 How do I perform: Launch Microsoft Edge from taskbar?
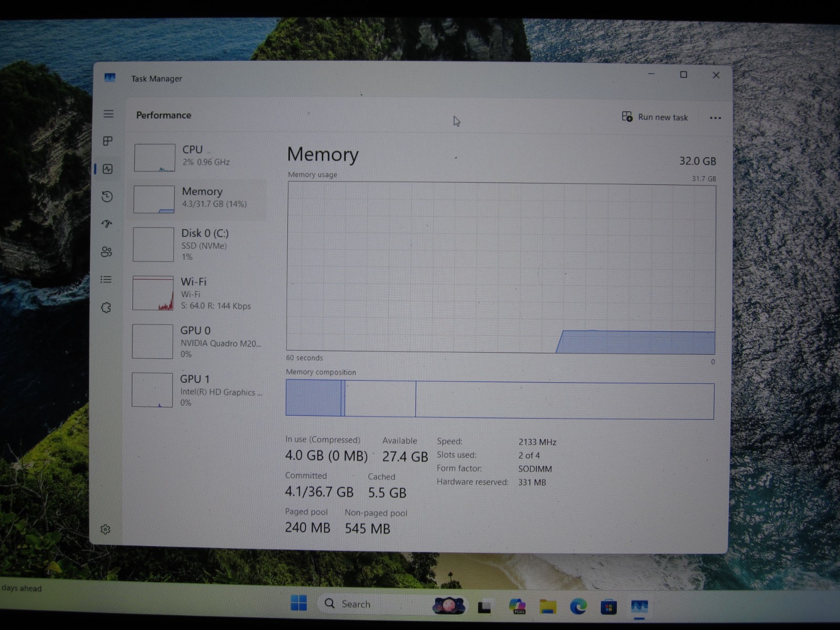coord(578,607)
